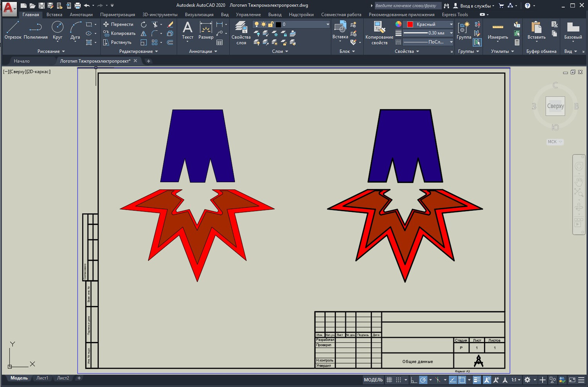
Task: Select the Erase tool icon
Action: coord(170,24)
